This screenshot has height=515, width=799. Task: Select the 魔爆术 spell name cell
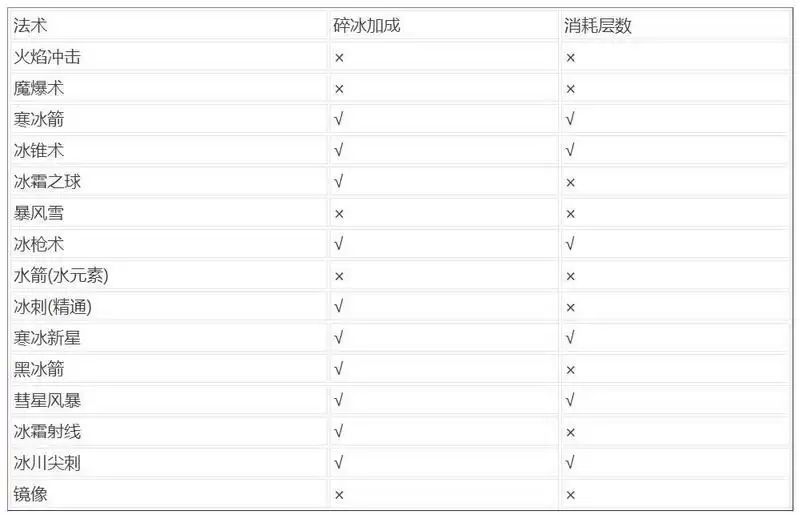coord(39,89)
